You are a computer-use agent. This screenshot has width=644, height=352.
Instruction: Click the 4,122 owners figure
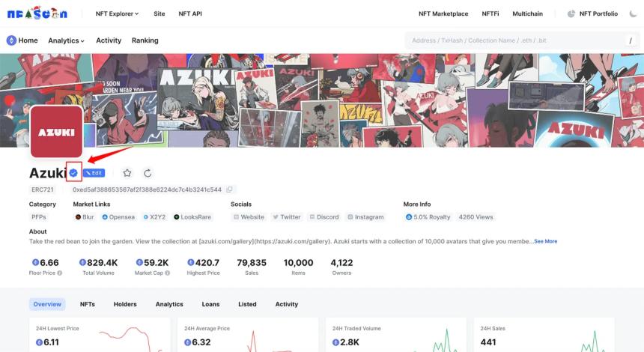tap(341, 262)
